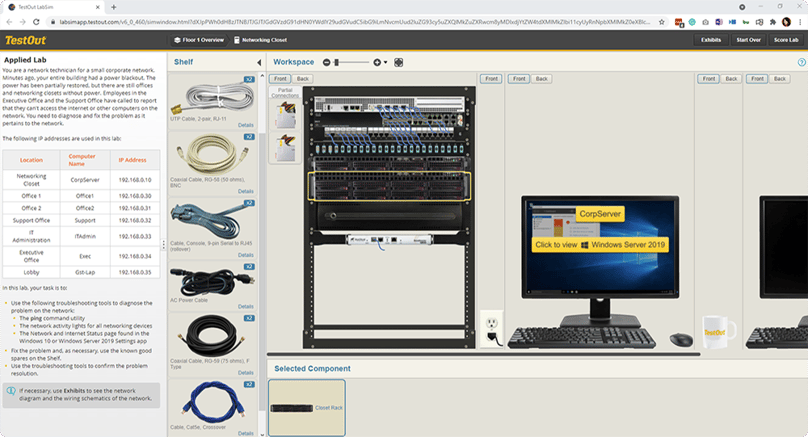Viewport: 808px width, 437px height.
Task: Open the Exhibits window
Action: (711, 40)
